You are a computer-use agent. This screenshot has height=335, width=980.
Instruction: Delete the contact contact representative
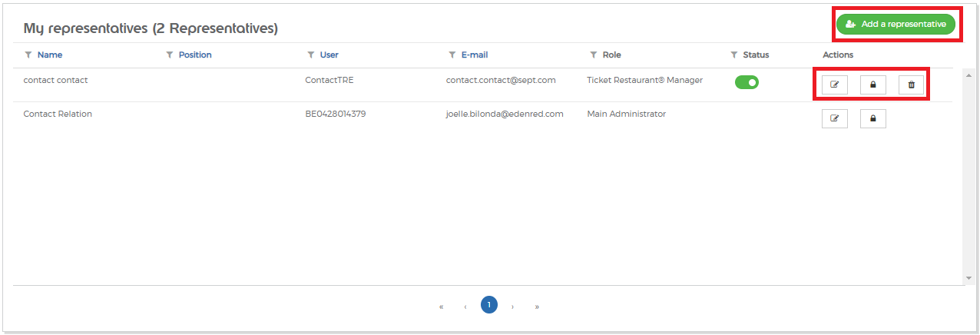(x=912, y=85)
